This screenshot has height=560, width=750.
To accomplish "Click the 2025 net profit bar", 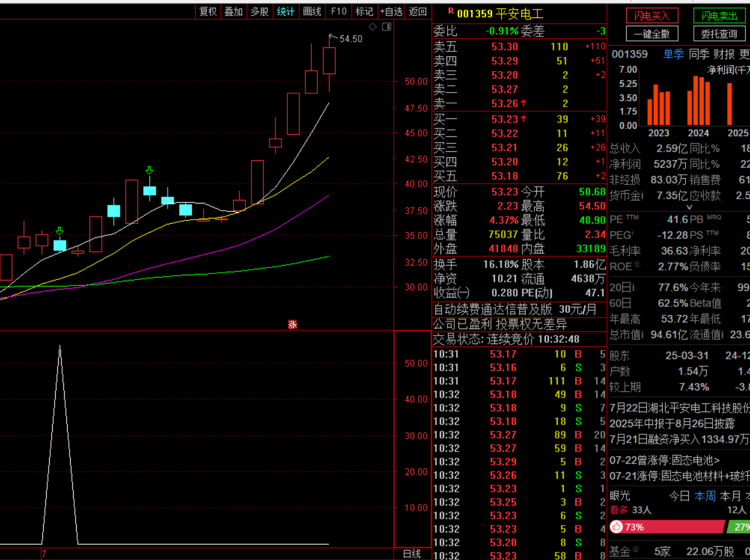I will (x=730, y=104).
